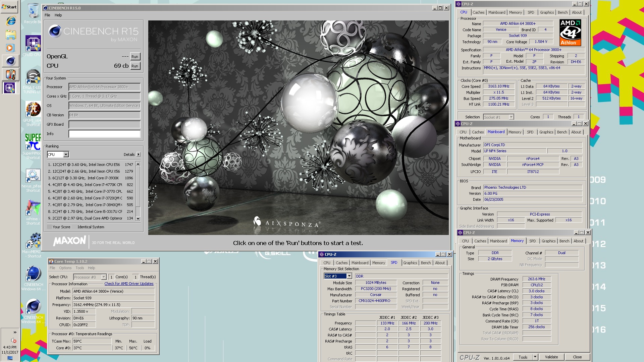Viewport: 644px width, 362px height.
Task: Expand ranking Details arrow in Cinebench
Action: coord(139,155)
